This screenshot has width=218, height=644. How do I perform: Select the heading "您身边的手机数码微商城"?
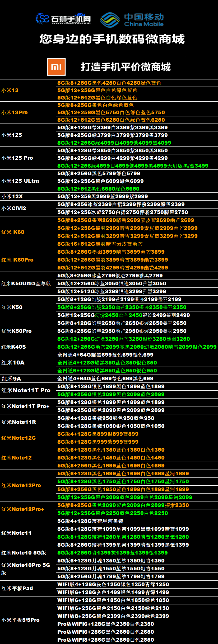point(112,39)
